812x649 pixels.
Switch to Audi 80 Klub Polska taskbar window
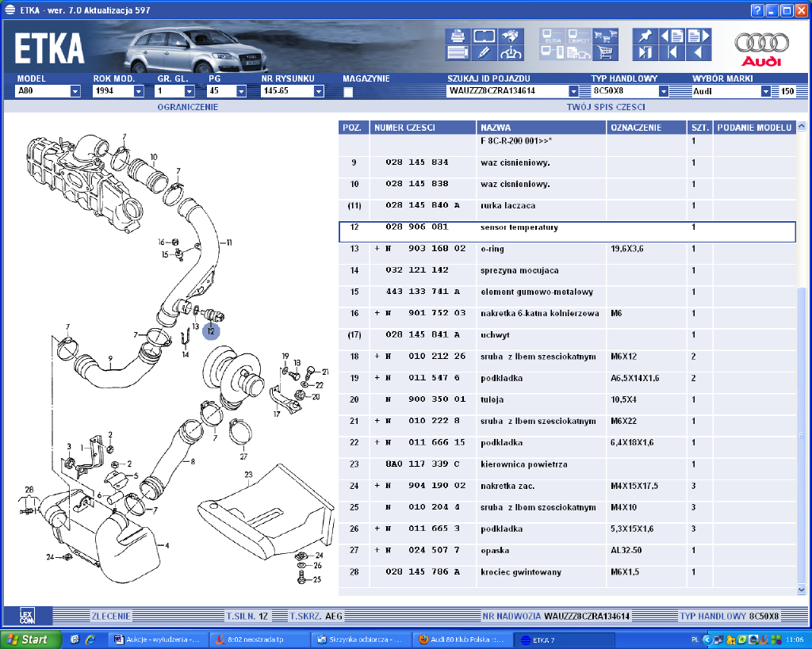(462, 639)
